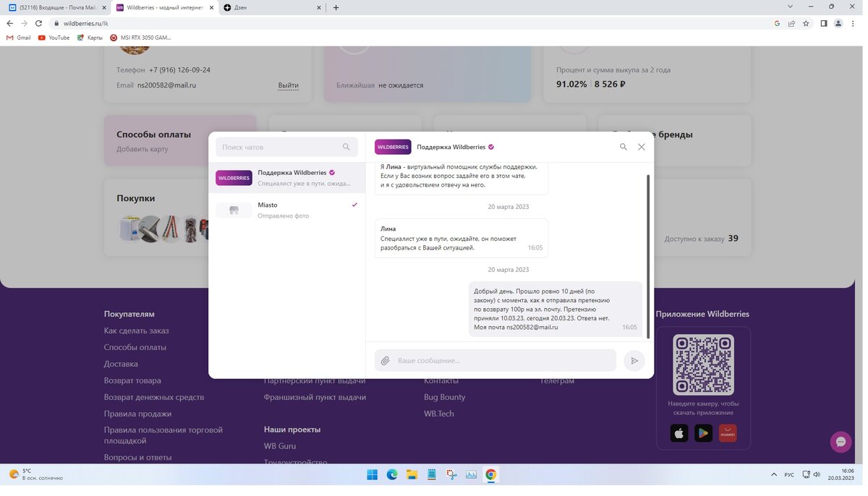The height and width of the screenshot is (496, 868).
Task: Open the MSI RTX 3050 bookmark
Action: pos(140,38)
